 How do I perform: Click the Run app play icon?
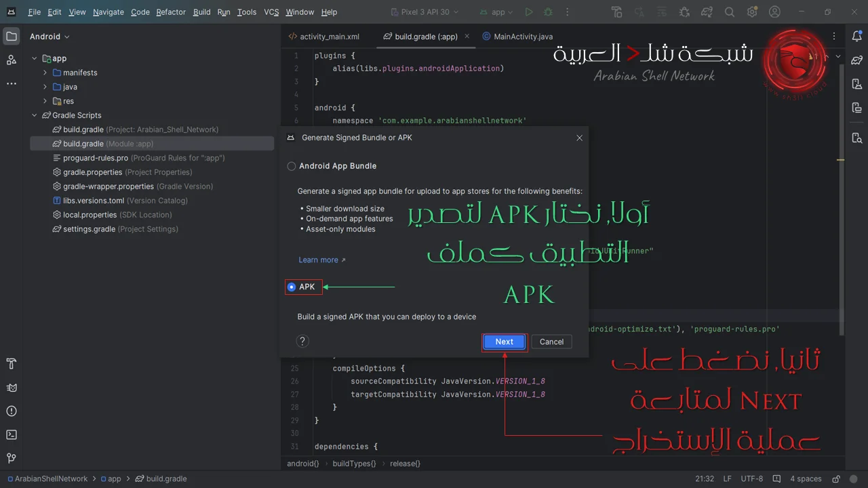click(529, 12)
